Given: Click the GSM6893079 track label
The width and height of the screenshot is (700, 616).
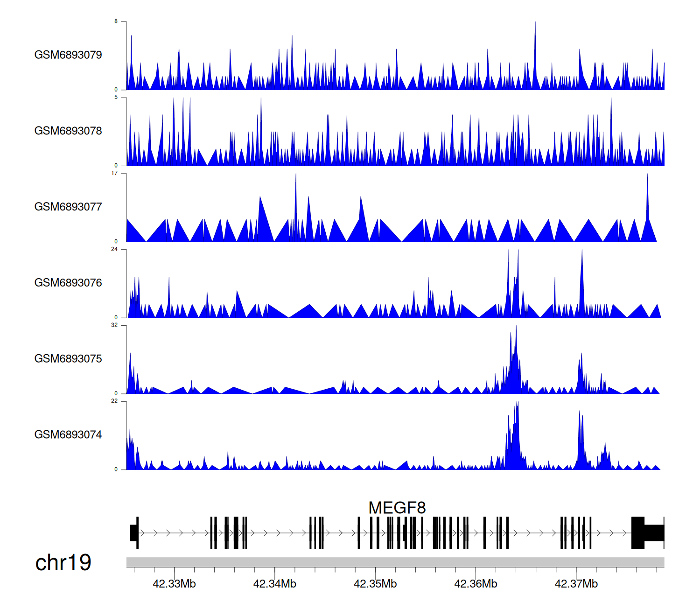Looking at the screenshot, I should [68, 55].
